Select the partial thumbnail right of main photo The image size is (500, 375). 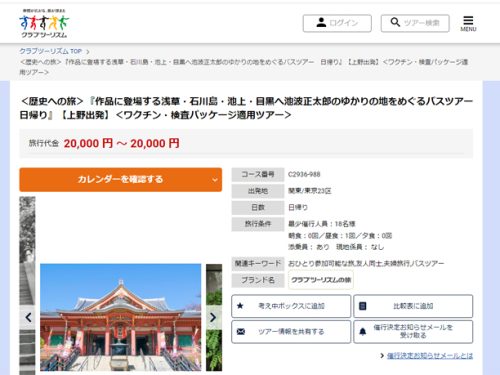(x=214, y=317)
